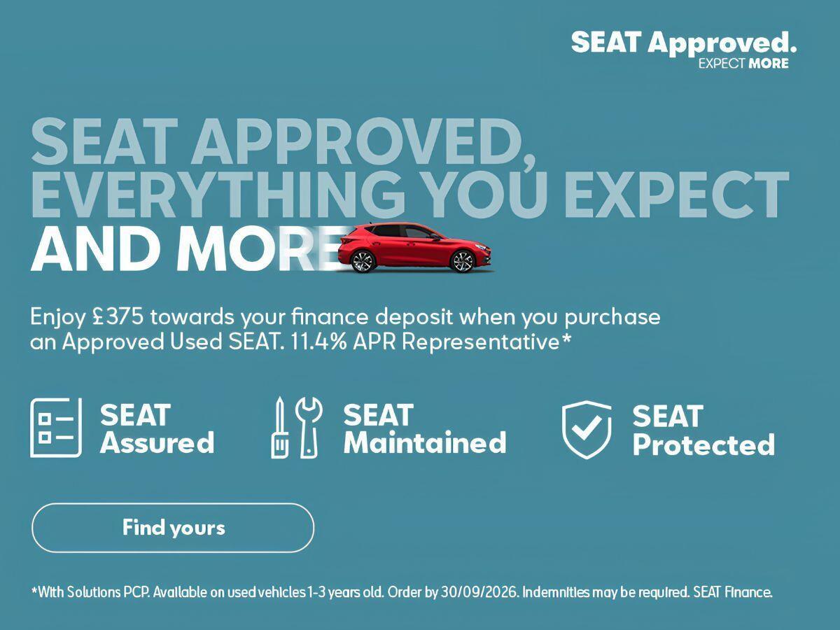Click the SEAT Protected label
Image resolution: width=840 pixels, height=630 pixels.
pyautogui.click(x=703, y=430)
